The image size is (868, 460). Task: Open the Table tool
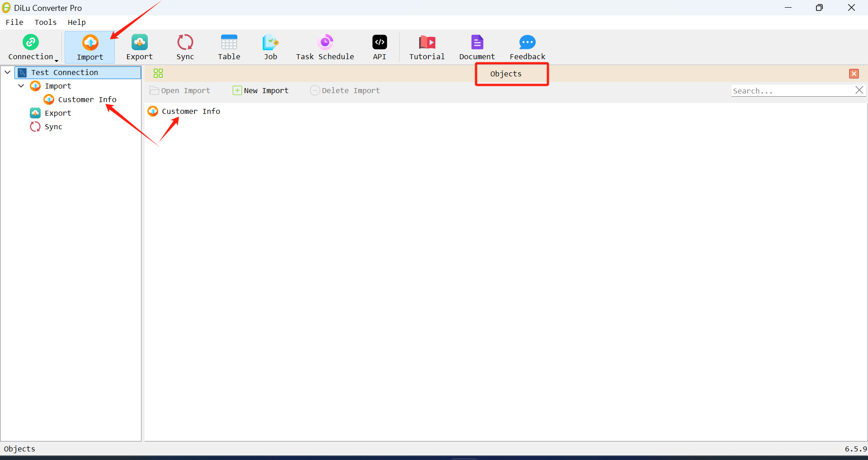[x=229, y=47]
